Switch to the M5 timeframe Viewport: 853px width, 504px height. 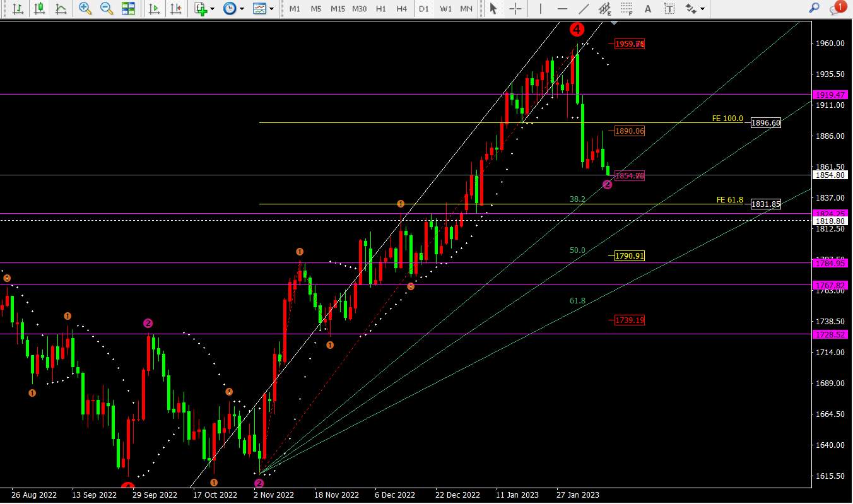[316, 9]
